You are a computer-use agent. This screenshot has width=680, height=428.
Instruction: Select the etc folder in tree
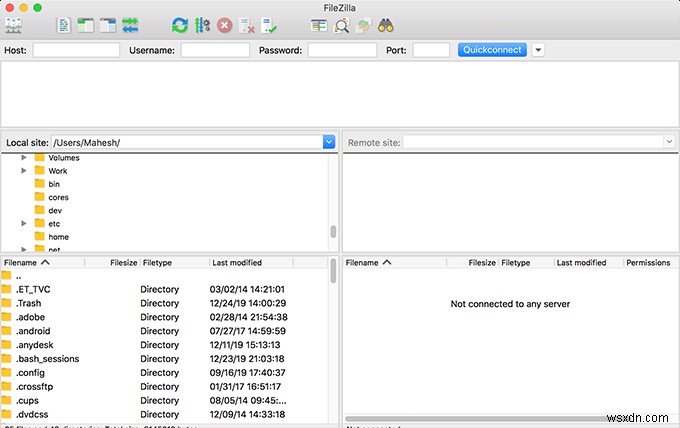pyautogui.click(x=54, y=224)
